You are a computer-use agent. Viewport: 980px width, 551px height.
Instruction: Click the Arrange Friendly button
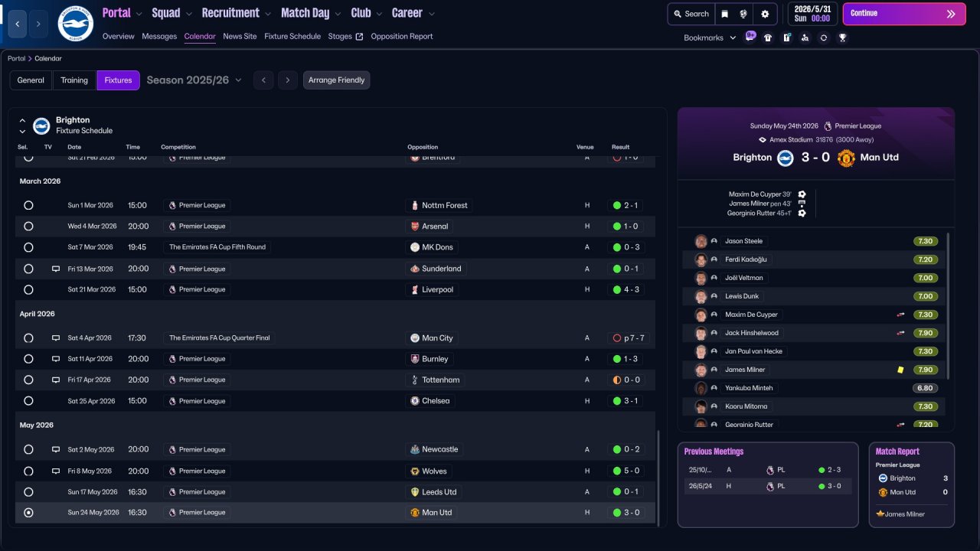[337, 80]
